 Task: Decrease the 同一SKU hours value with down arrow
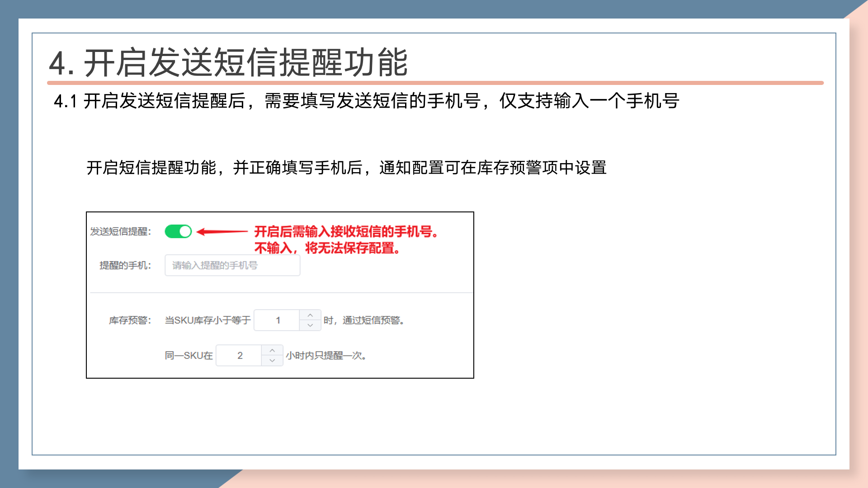coord(272,361)
